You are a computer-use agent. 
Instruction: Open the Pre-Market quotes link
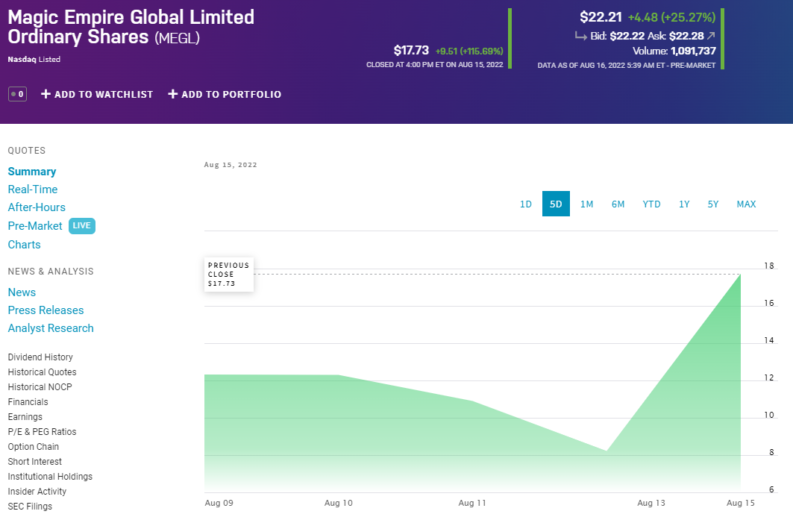coord(35,226)
